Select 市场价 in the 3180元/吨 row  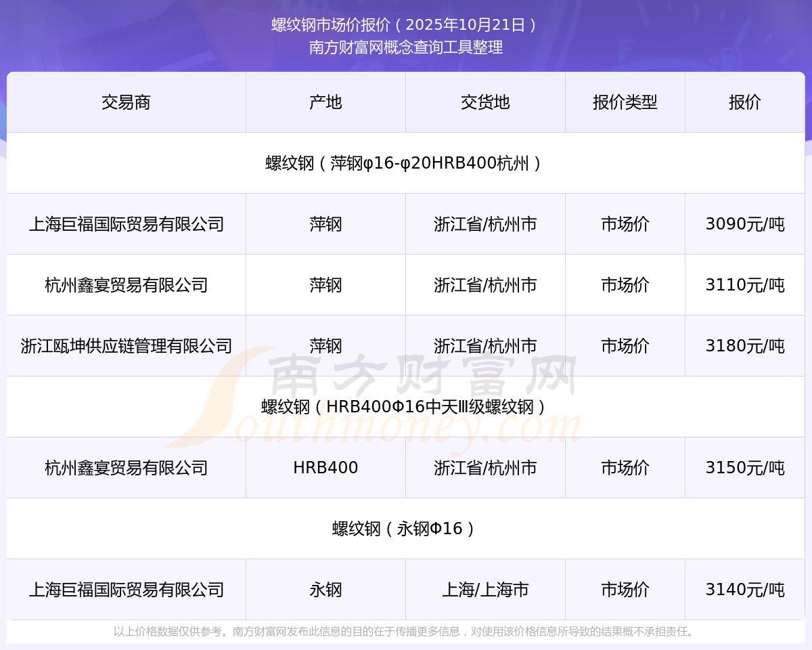point(625,346)
